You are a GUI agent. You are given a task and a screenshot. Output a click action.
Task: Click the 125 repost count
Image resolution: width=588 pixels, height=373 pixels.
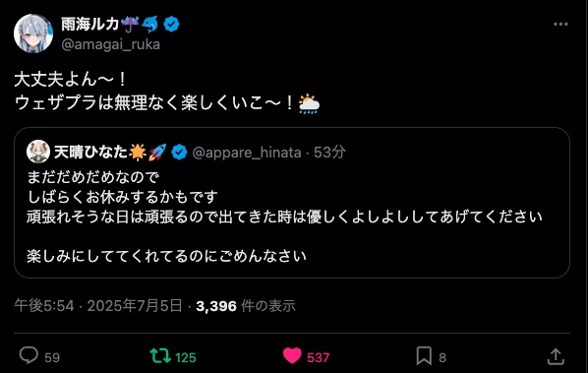[x=186, y=357]
